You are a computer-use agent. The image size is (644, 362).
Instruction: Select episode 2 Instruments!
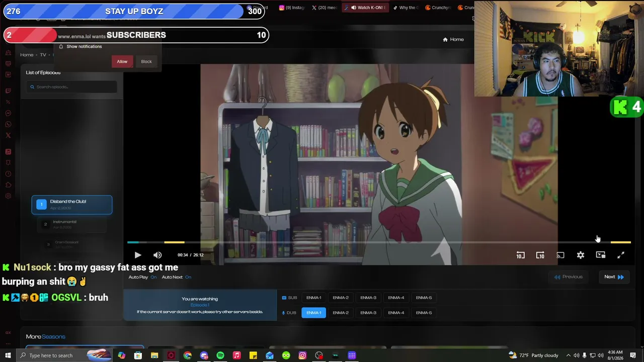pyautogui.click(x=72, y=224)
